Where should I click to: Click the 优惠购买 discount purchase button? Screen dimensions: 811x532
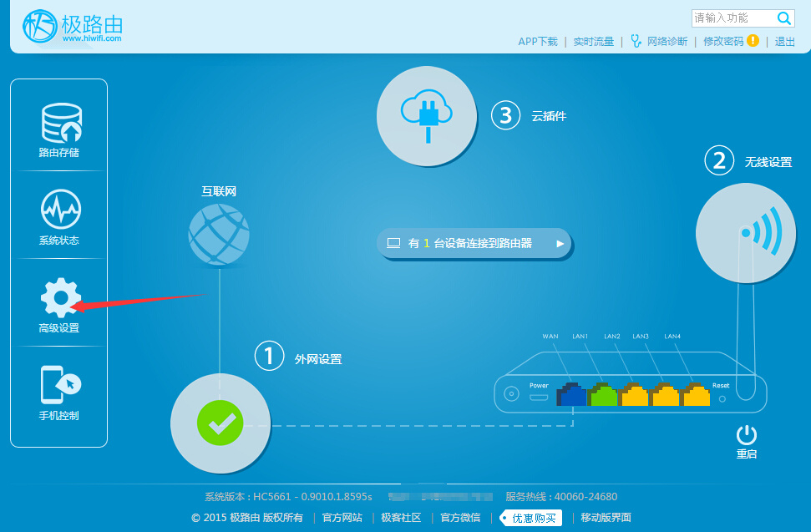pyautogui.click(x=535, y=518)
